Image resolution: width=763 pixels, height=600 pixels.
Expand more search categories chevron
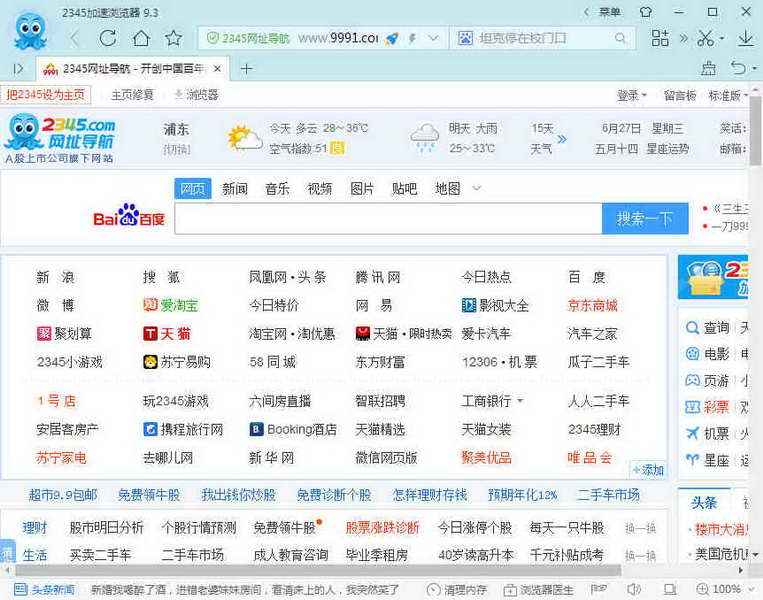click(477, 188)
